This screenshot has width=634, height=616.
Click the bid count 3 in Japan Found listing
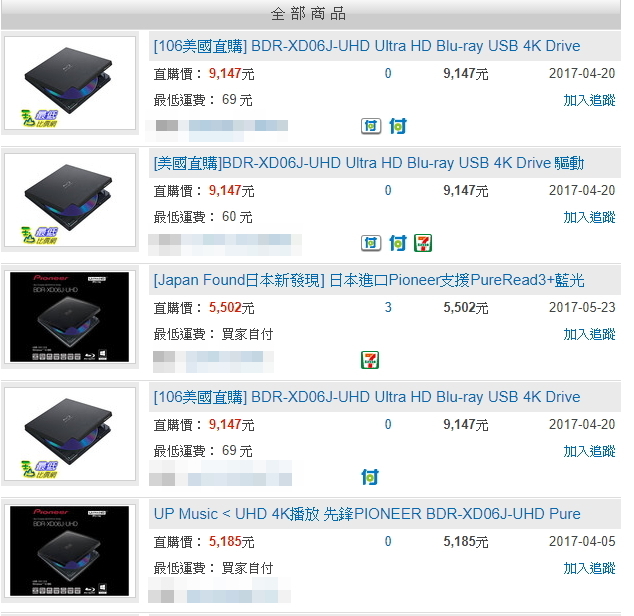tap(388, 307)
